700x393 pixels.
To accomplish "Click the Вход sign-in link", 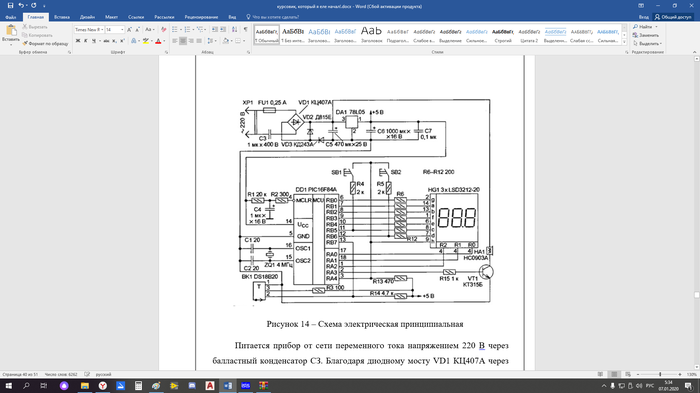I will 643,17.
